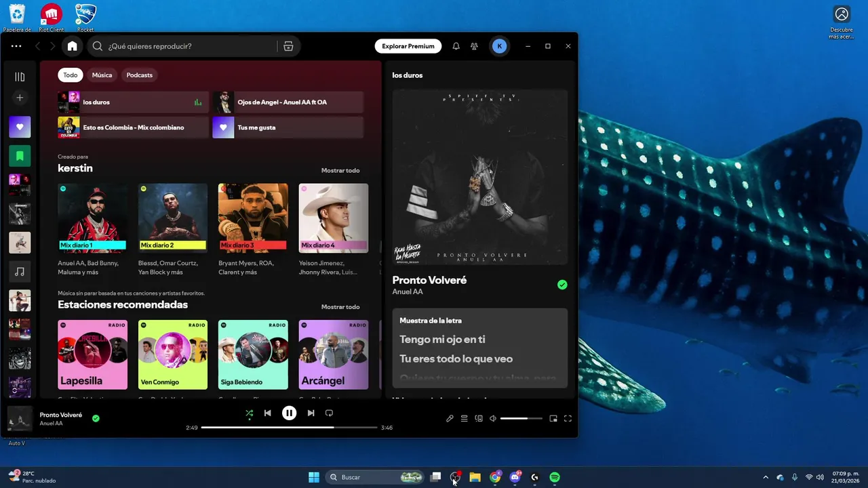Skip to previous track

(x=268, y=413)
